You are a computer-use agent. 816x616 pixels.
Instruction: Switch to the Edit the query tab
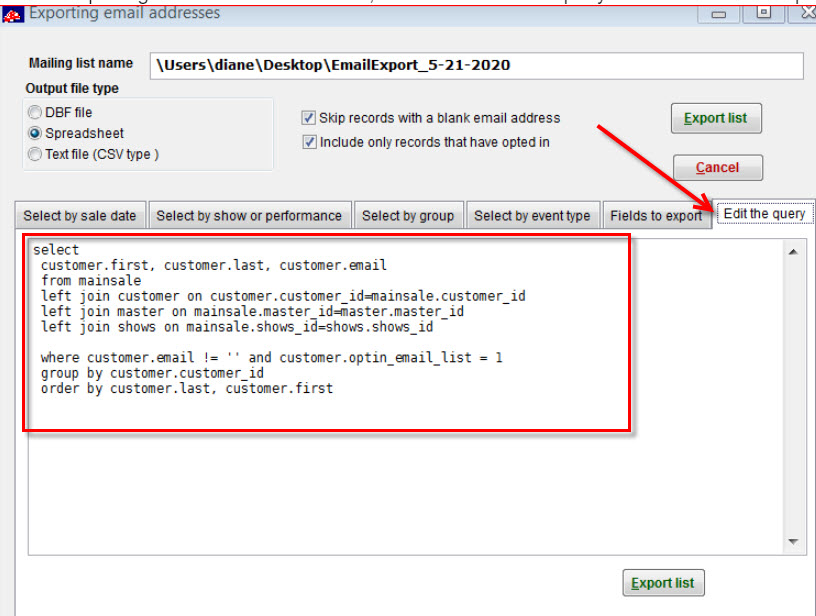pos(764,214)
